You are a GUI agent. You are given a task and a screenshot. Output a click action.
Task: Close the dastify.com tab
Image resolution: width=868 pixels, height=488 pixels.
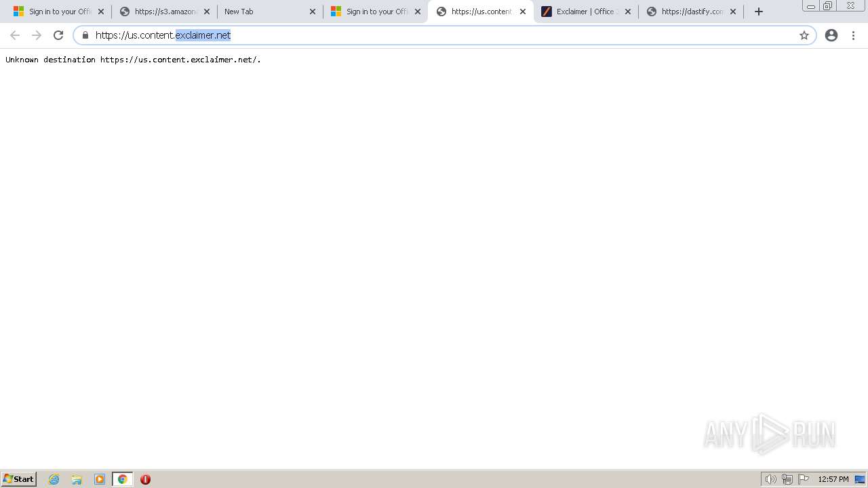tap(733, 12)
